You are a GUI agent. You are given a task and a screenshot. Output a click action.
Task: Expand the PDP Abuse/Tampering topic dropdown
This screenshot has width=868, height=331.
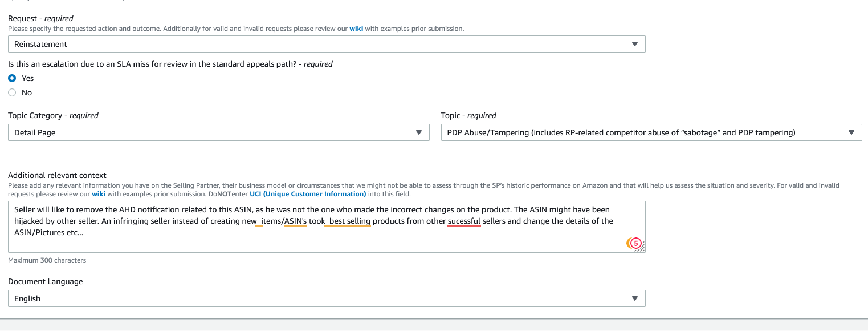(651, 132)
